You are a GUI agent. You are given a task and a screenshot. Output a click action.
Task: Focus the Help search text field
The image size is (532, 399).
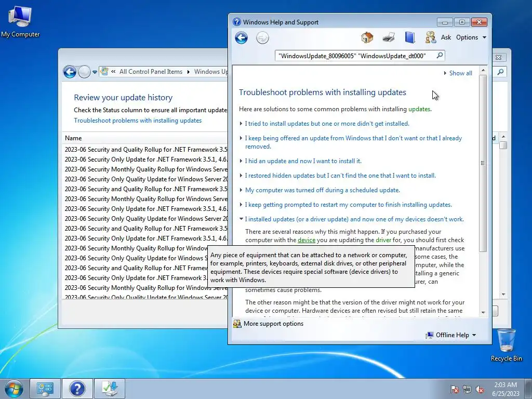[x=355, y=56]
